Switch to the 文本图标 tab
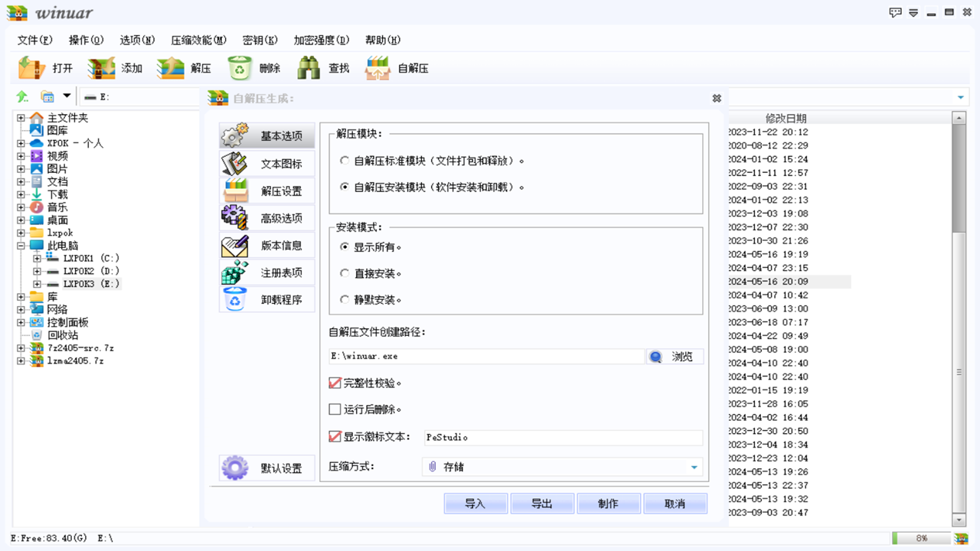Viewport: 980px width, 551px height. tap(266, 162)
